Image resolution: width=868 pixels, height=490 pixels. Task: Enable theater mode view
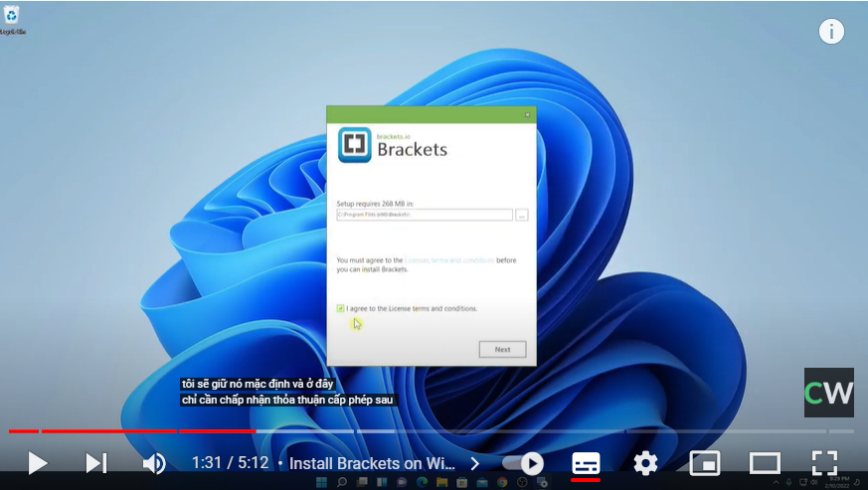(x=765, y=463)
